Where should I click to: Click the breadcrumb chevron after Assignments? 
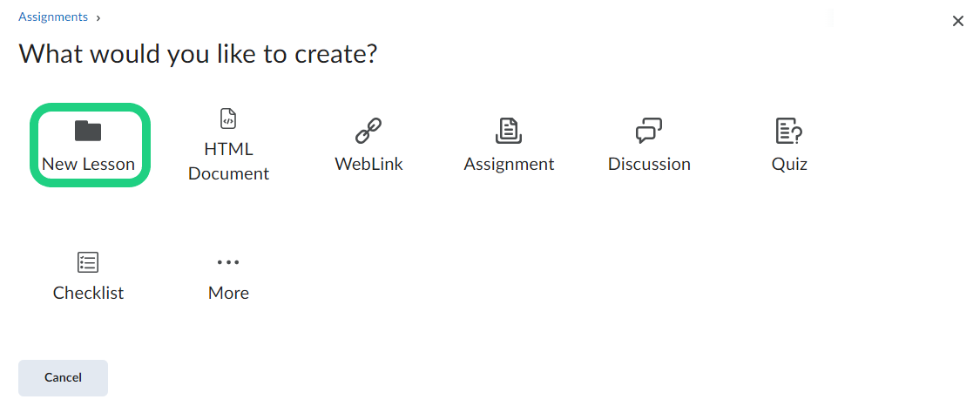98,17
